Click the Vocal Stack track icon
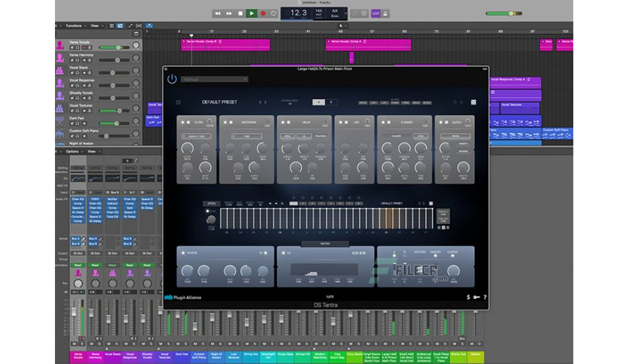This screenshot has width=629, height=364. tap(59, 71)
